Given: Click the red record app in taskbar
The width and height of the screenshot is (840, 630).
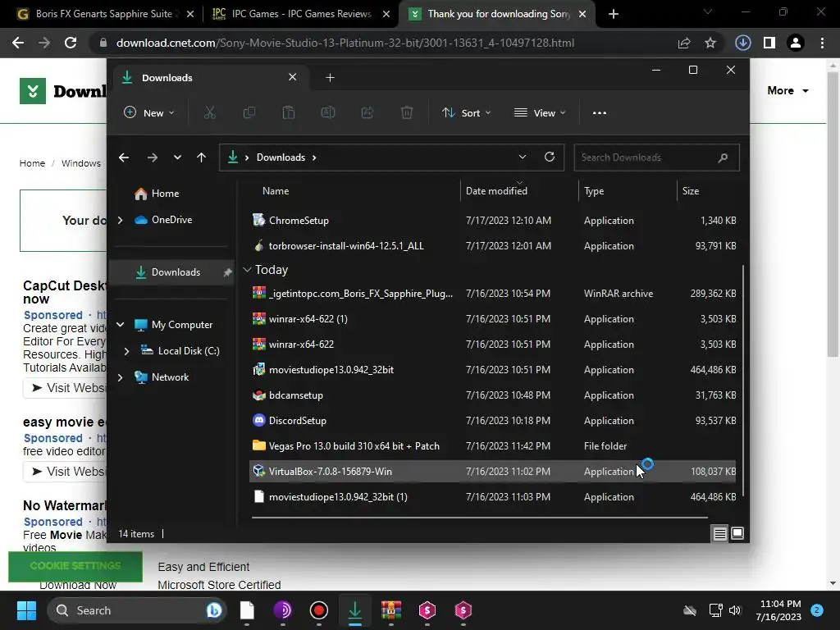Looking at the screenshot, I should tap(319, 610).
